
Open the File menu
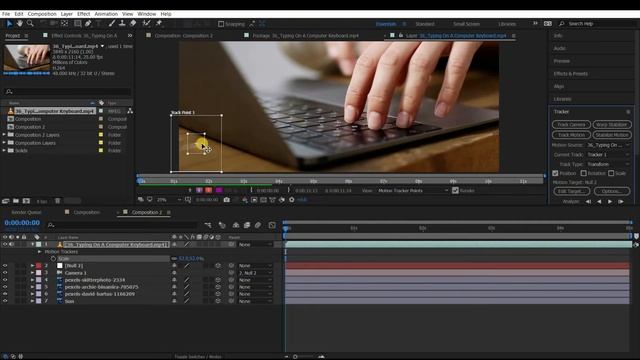[6, 14]
